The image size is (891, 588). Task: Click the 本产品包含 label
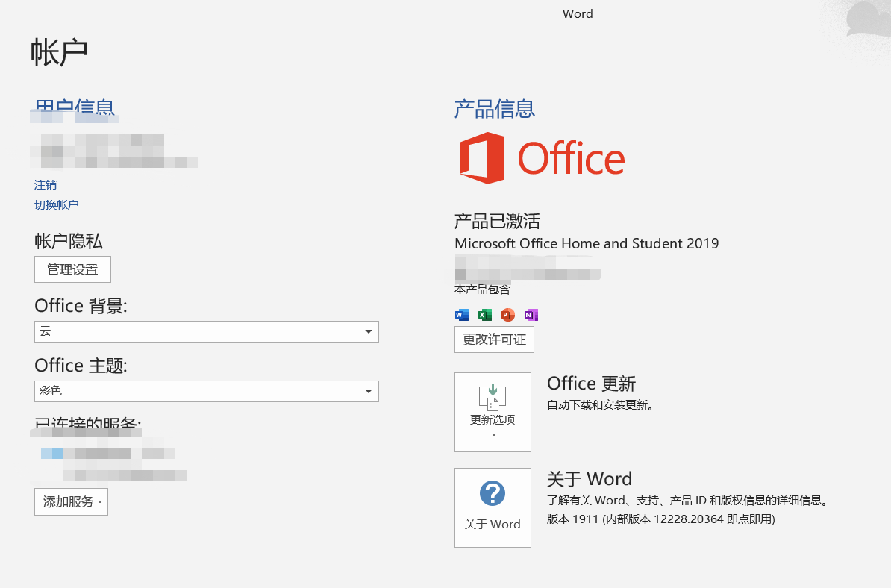482,290
